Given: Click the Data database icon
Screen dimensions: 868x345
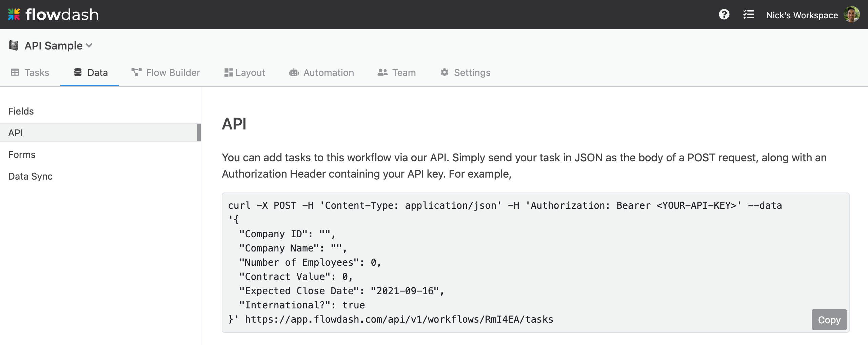Looking at the screenshot, I should [x=78, y=72].
